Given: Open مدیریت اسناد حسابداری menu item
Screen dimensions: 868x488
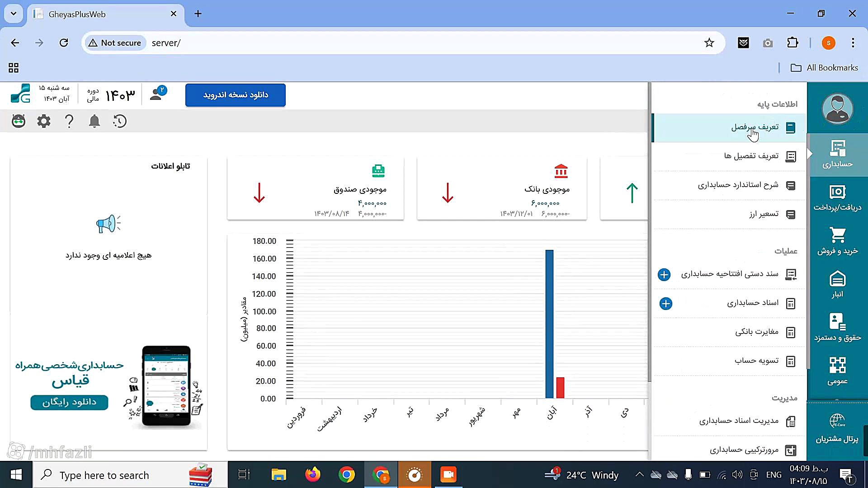Looking at the screenshot, I should tap(729, 421).
